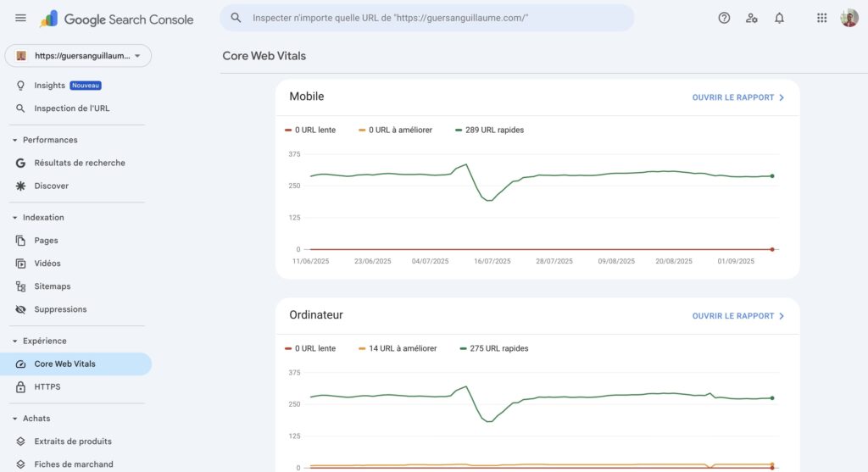Viewport: 868px width, 472px height.
Task: Open the account profile avatar
Action: pos(849,18)
